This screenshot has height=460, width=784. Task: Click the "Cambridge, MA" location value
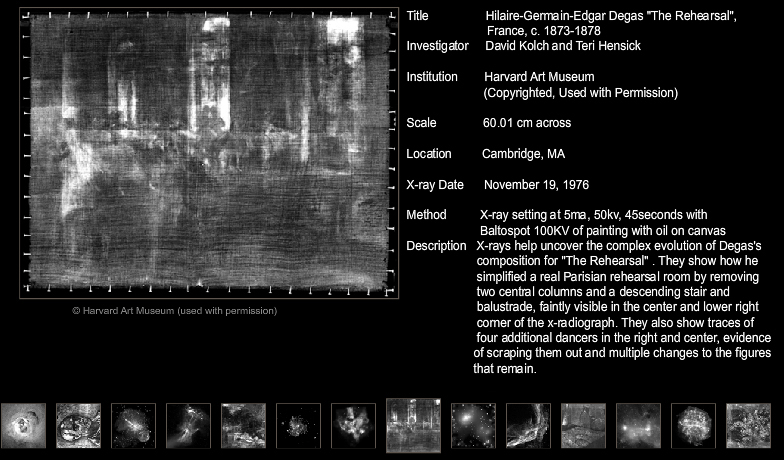click(524, 154)
